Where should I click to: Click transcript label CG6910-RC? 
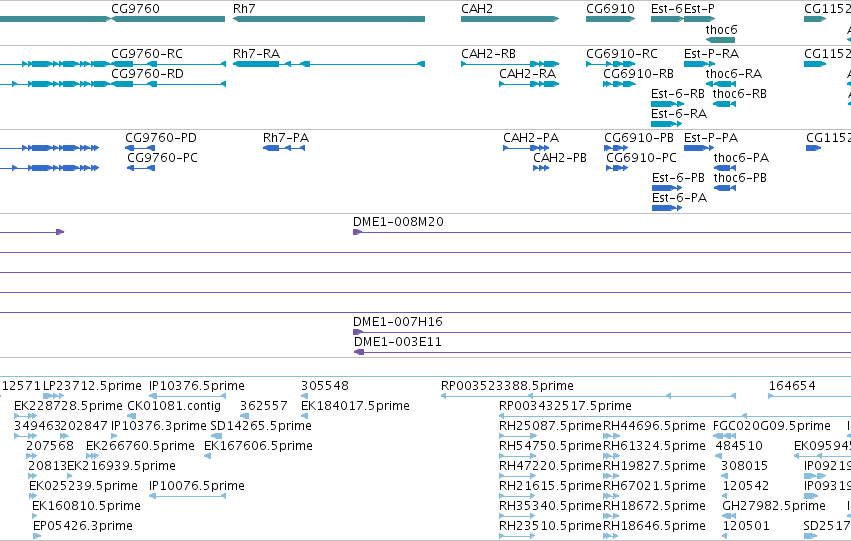coord(621,54)
